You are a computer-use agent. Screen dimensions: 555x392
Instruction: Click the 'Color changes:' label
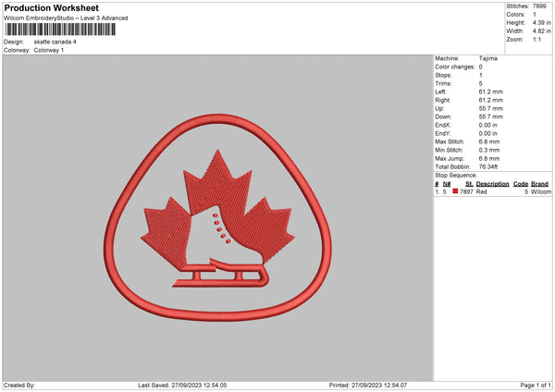point(454,67)
